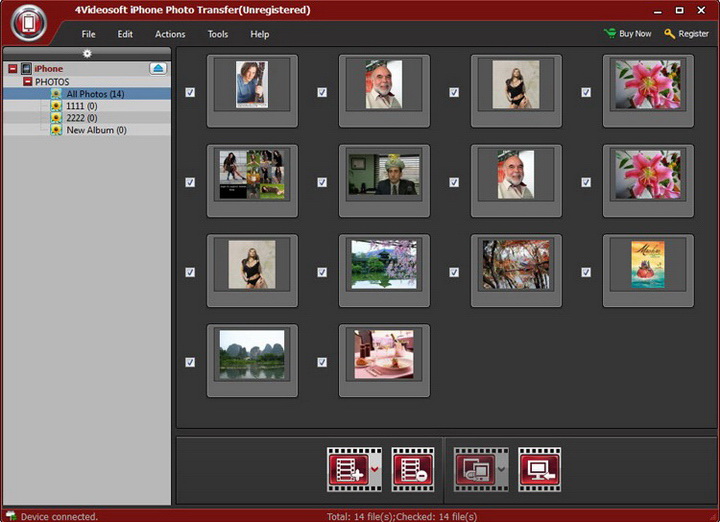The height and width of the screenshot is (522, 720).
Task: Open the Actions menu
Action: pyautogui.click(x=170, y=34)
